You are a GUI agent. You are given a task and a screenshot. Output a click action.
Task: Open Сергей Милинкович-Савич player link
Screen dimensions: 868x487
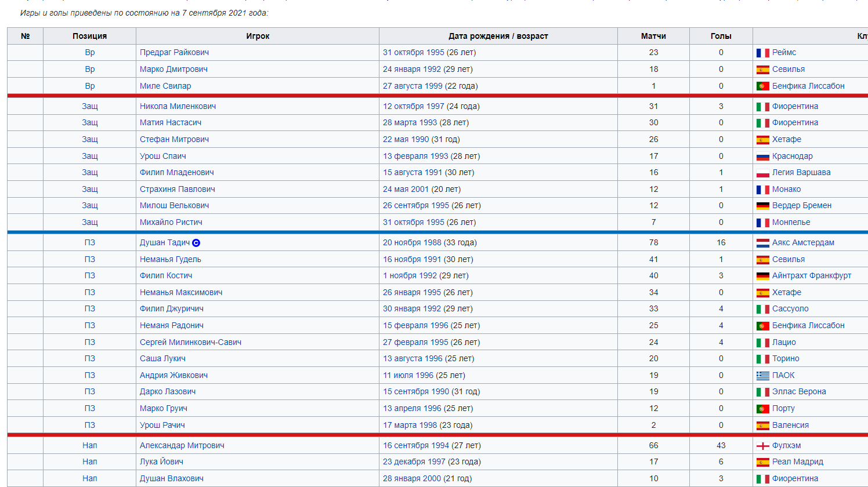190,342
